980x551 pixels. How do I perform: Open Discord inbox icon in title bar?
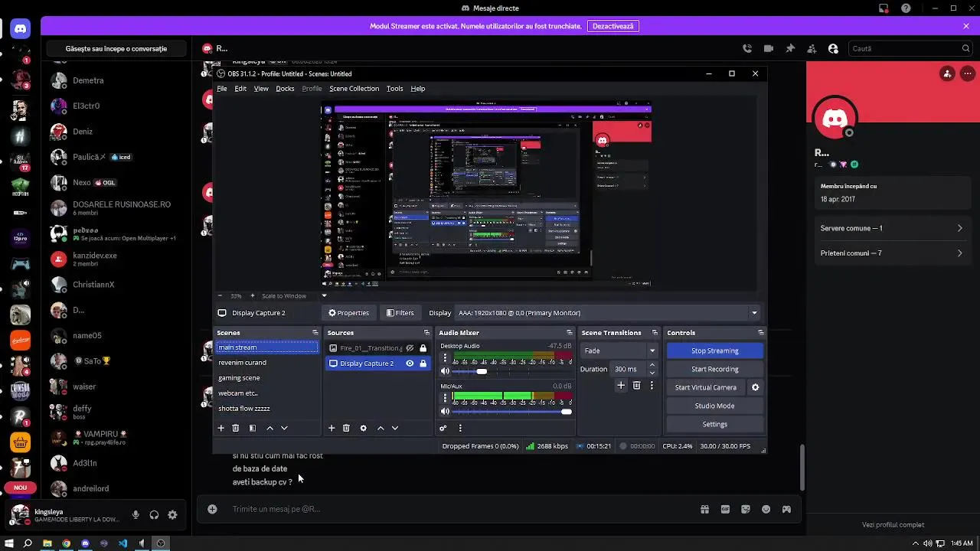(x=884, y=8)
